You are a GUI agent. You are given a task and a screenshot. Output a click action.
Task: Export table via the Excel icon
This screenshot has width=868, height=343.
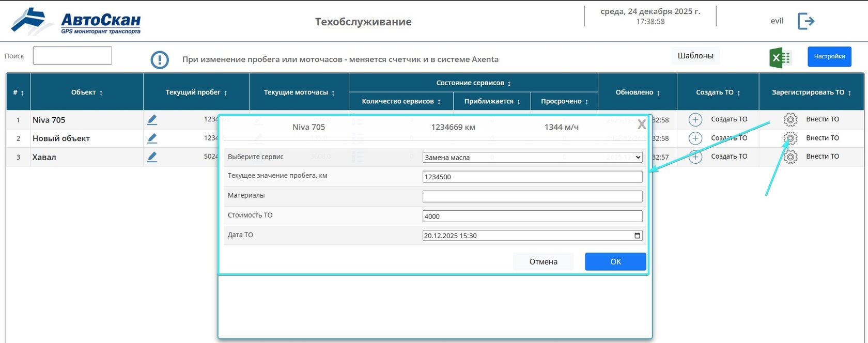point(780,58)
